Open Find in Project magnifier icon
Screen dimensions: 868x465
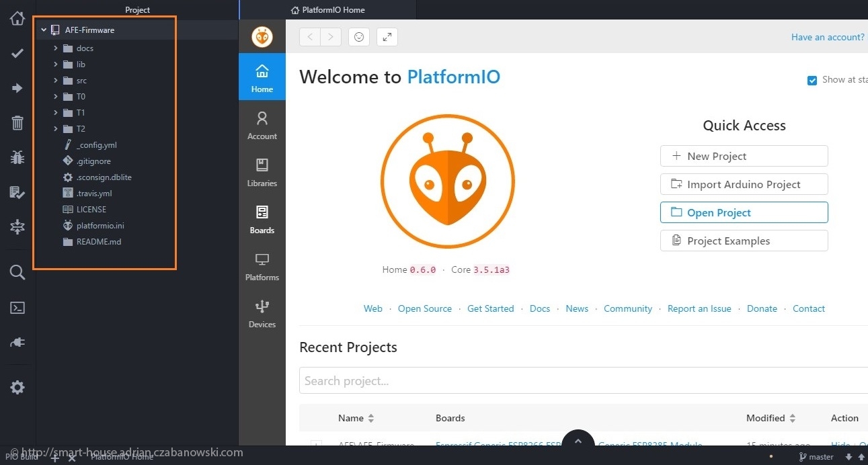pyautogui.click(x=17, y=272)
